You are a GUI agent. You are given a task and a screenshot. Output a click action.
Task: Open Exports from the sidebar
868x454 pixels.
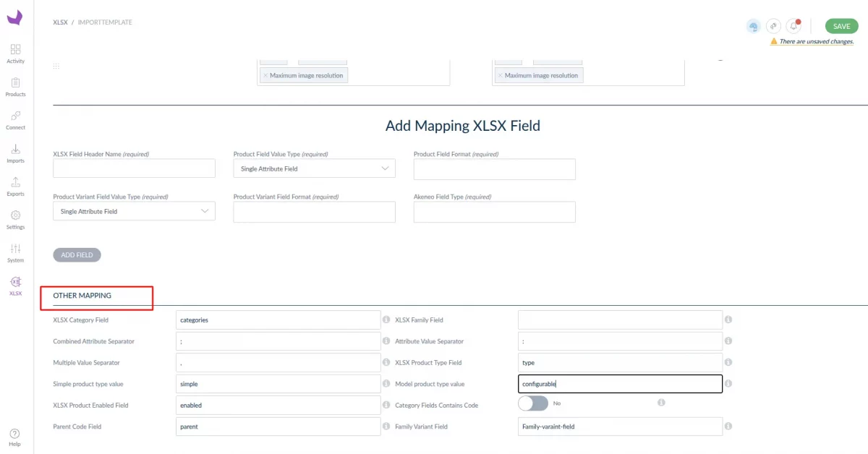[x=15, y=186]
